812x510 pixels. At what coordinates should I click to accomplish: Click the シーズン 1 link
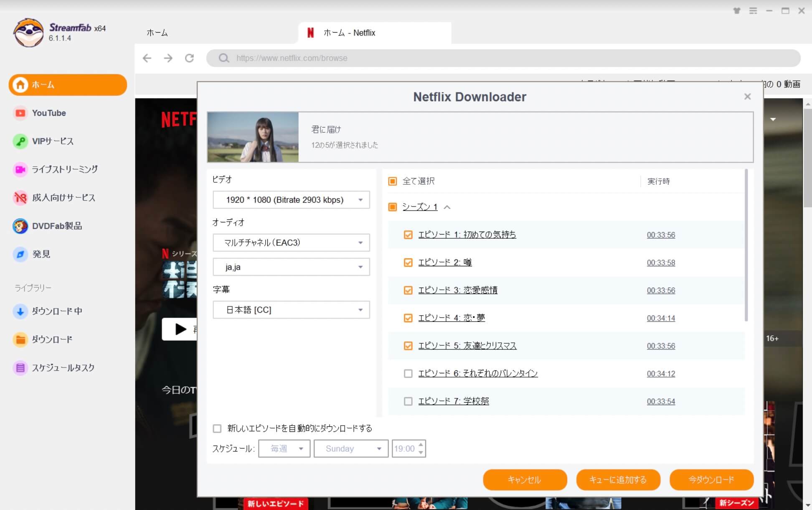tap(420, 207)
